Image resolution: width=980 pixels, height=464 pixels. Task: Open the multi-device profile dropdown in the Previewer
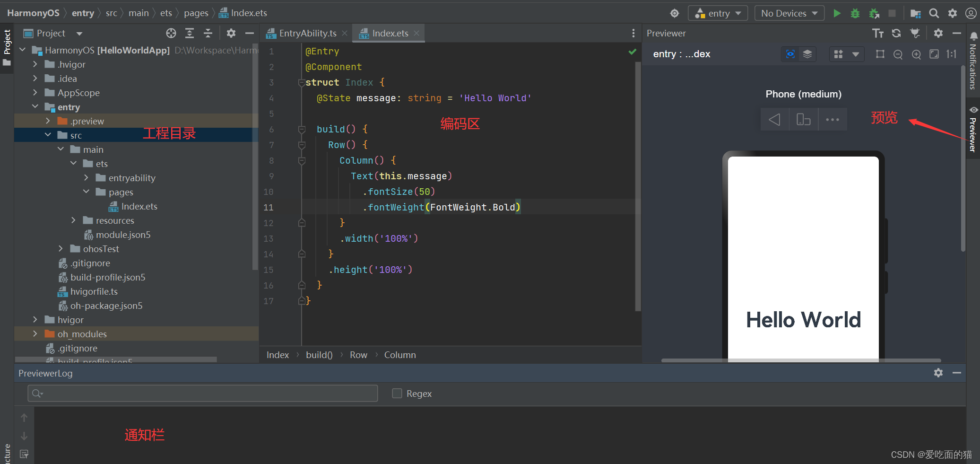pos(847,54)
